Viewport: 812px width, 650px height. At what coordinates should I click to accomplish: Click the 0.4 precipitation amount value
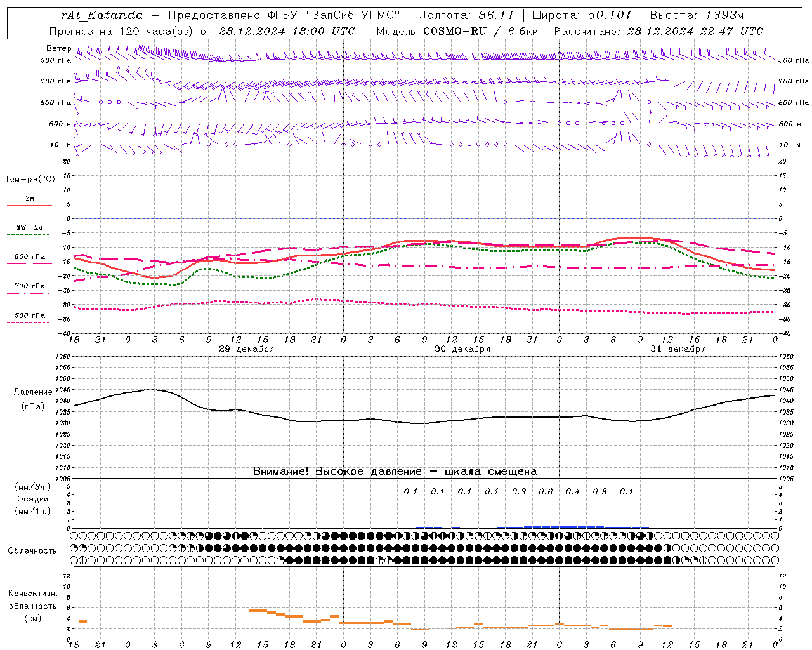pyautogui.click(x=573, y=491)
